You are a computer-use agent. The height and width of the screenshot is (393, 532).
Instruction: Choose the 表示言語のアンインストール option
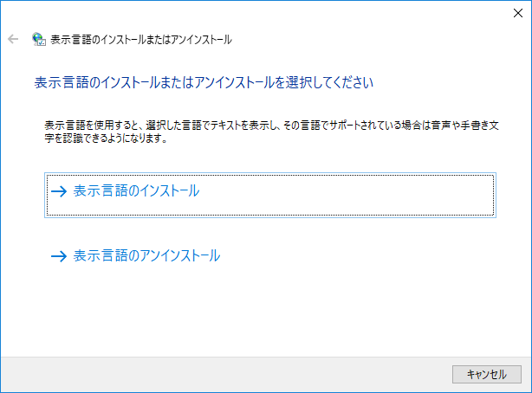(x=147, y=256)
